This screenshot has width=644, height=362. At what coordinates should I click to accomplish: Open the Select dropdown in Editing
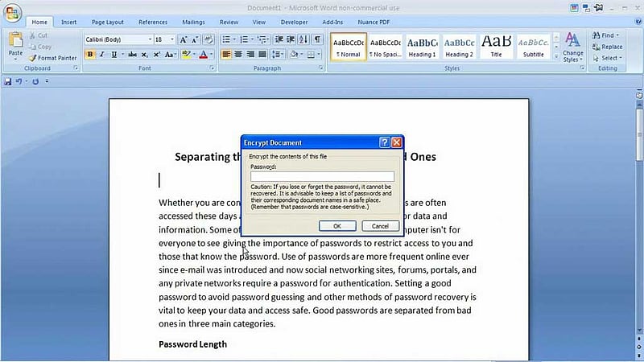(608, 58)
